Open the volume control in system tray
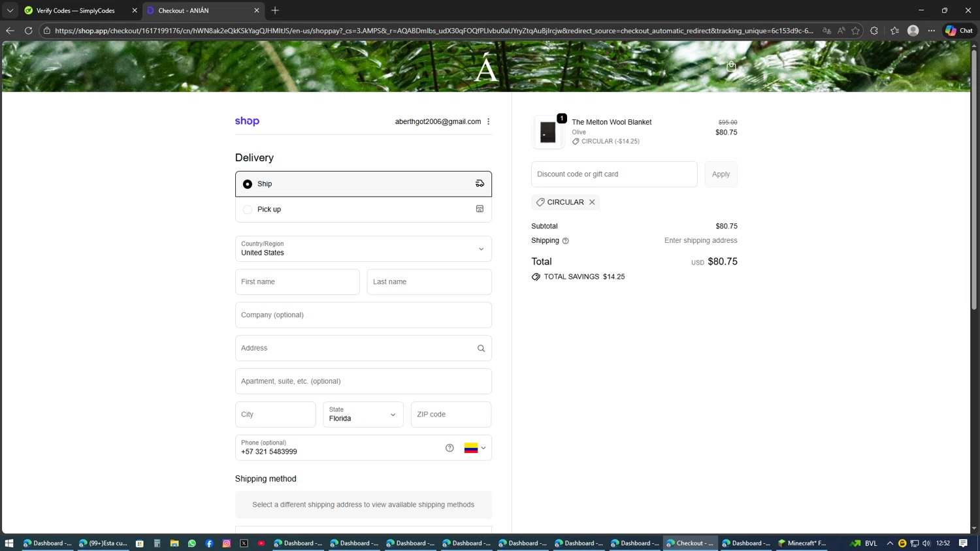 (x=926, y=543)
